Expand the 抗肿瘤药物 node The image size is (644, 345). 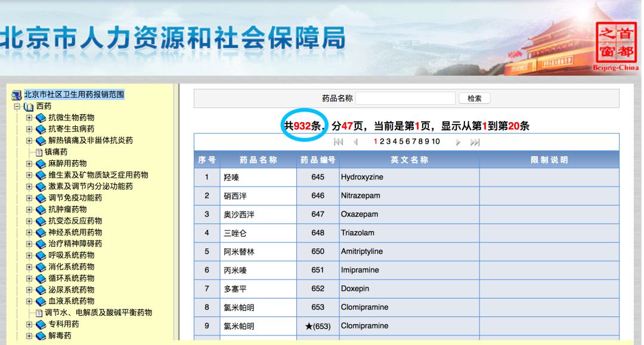[x=29, y=210]
